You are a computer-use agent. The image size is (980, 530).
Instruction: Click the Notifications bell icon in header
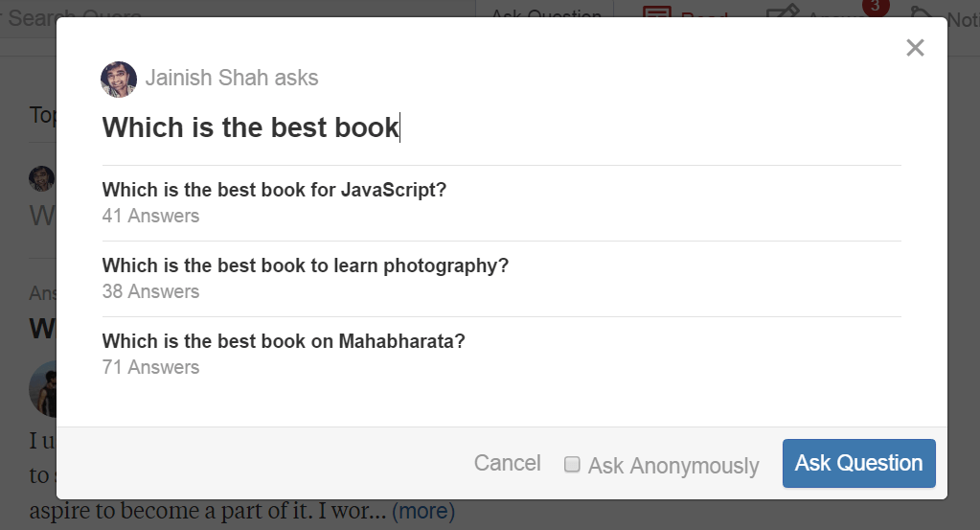pyautogui.click(x=923, y=12)
